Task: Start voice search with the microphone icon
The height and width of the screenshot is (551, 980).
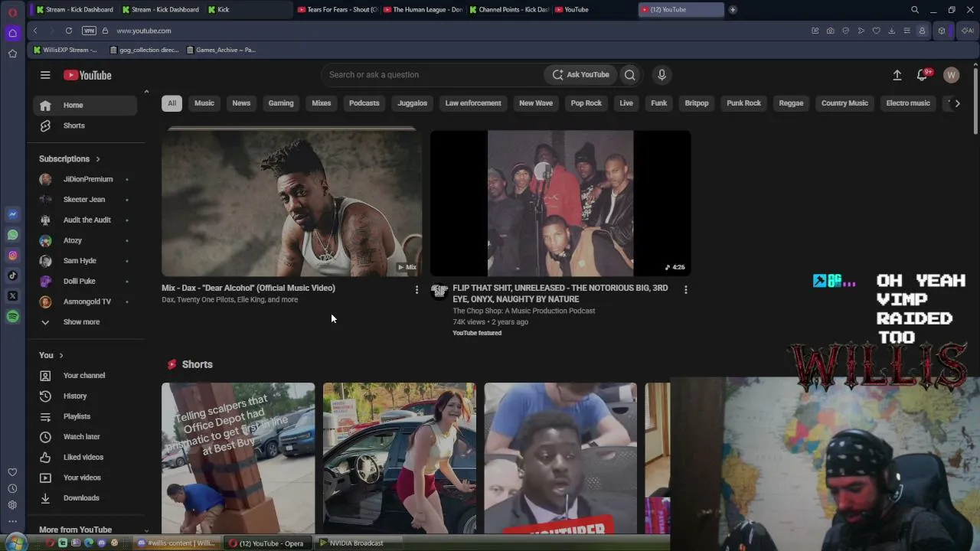Action: click(662, 75)
